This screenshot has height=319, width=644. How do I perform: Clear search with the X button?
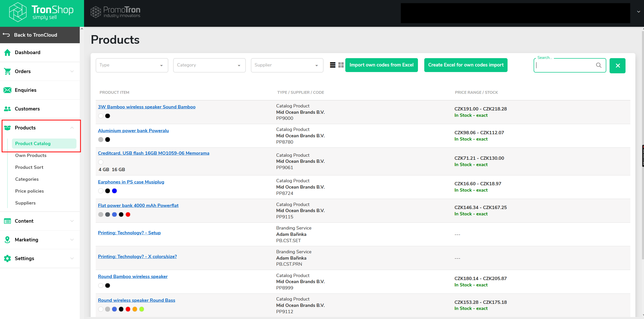click(617, 65)
